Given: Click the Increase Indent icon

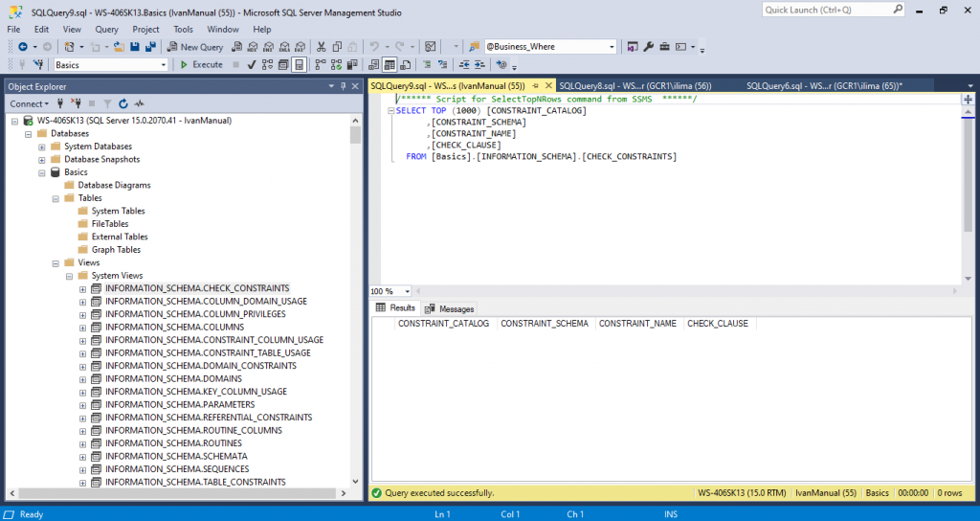Looking at the screenshot, I should [479, 65].
